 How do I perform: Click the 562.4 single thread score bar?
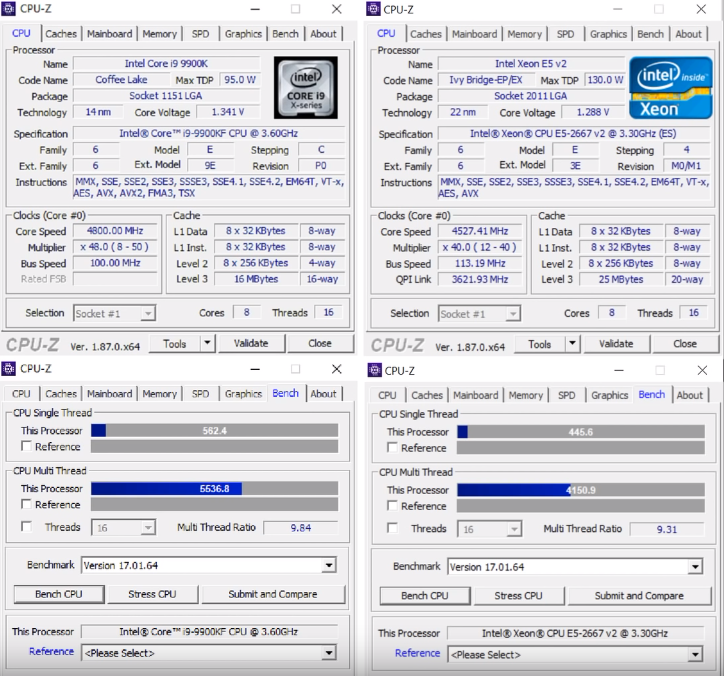tap(214, 430)
